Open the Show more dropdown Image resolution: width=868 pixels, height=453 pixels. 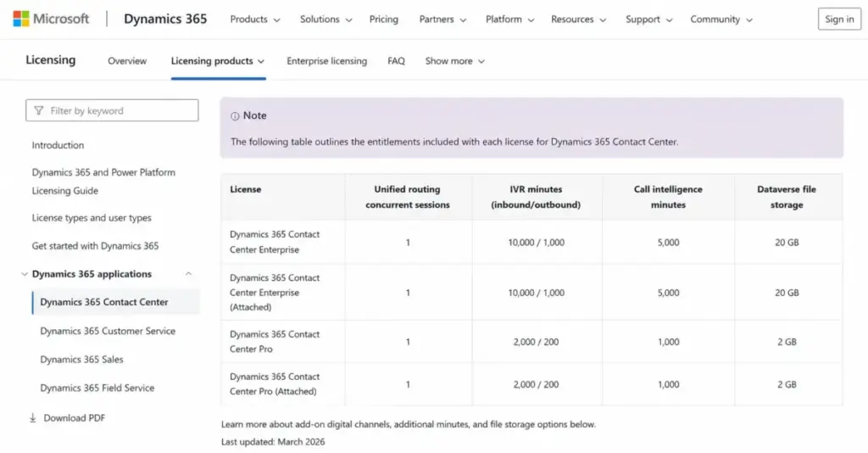coord(454,61)
